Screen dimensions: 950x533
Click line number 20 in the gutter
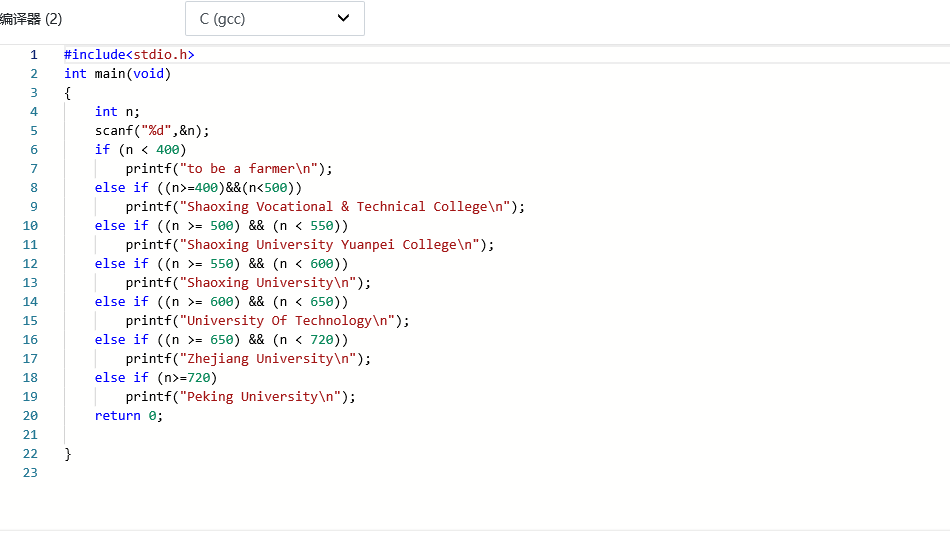[x=30, y=416]
